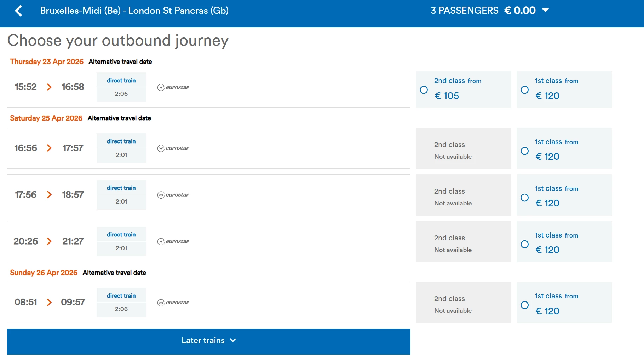Click the back arrow in the header
Viewport: 644px width, 363px height.
[x=19, y=11]
